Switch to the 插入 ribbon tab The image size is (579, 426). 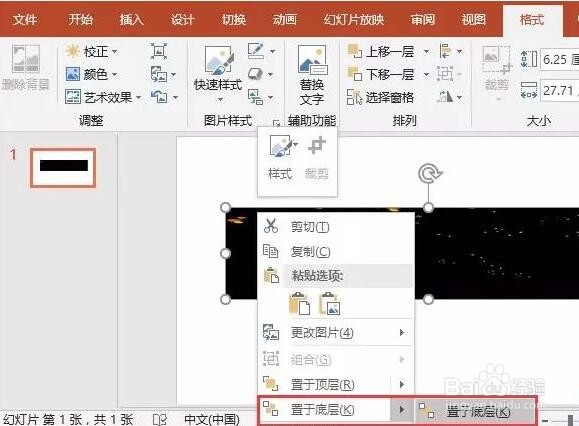(131, 19)
